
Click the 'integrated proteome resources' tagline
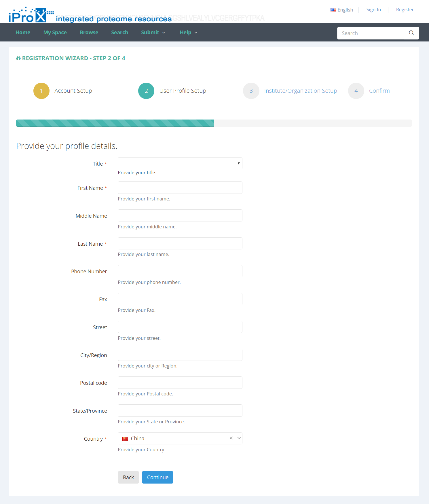114,19
